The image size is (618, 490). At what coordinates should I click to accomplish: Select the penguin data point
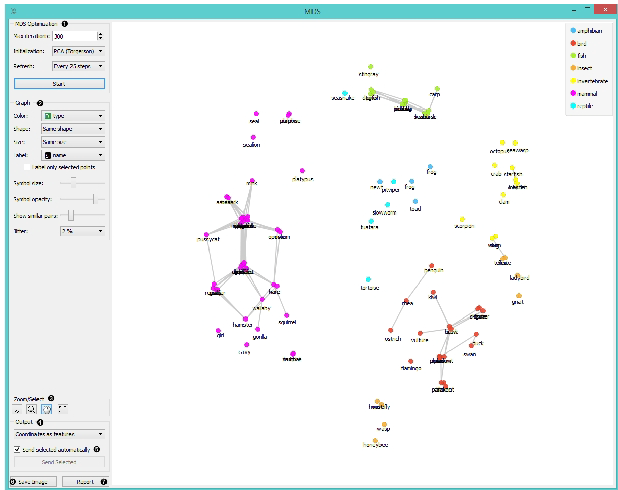[432, 266]
